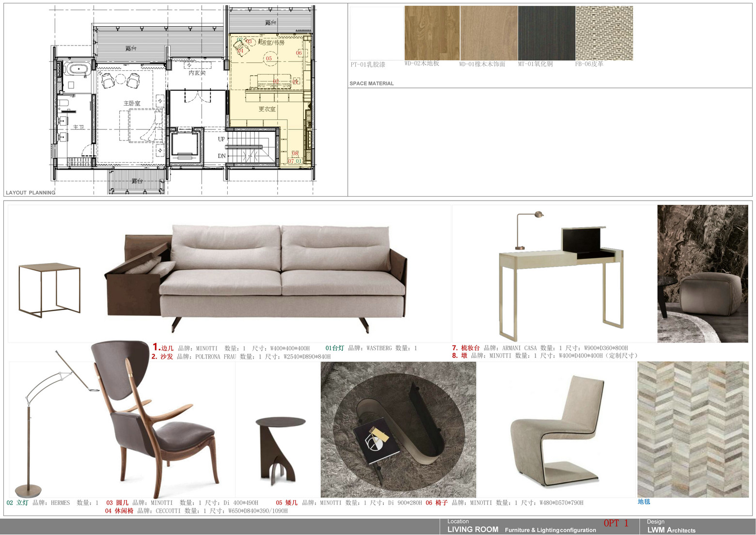Select the square metal side table image
The image size is (756, 535).
click(49, 289)
